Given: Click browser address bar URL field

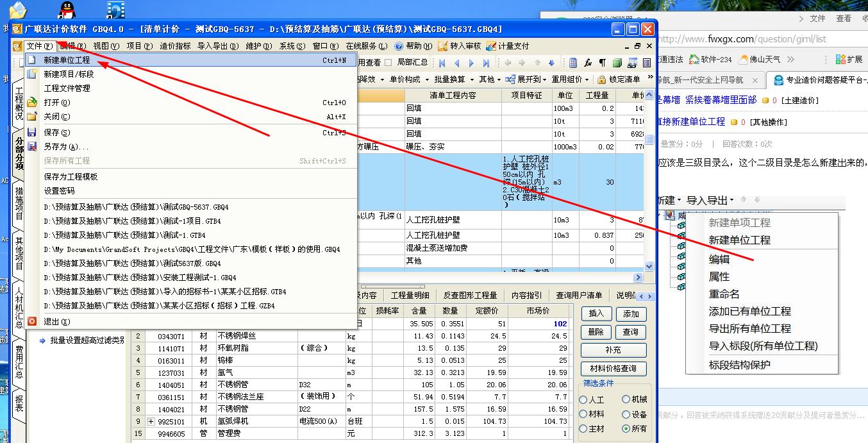Looking at the screenshot, I should coord(763,39).
